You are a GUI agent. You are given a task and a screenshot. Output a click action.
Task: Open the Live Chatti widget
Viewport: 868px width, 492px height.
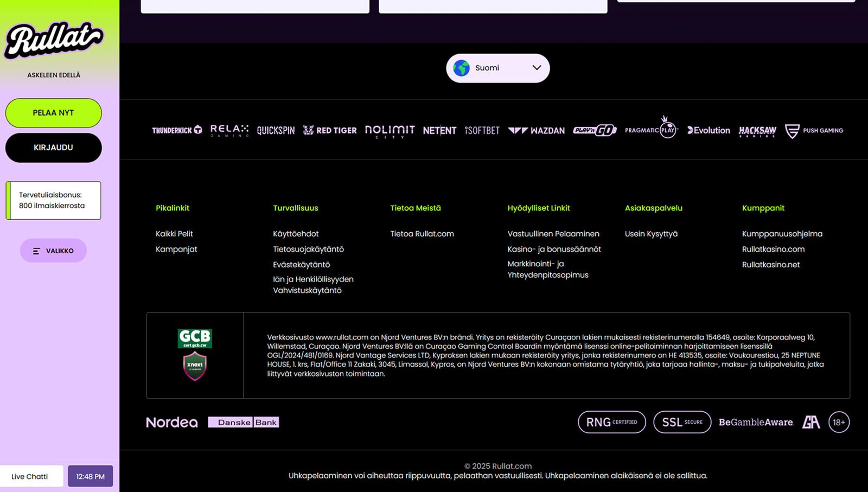[30, 476]
